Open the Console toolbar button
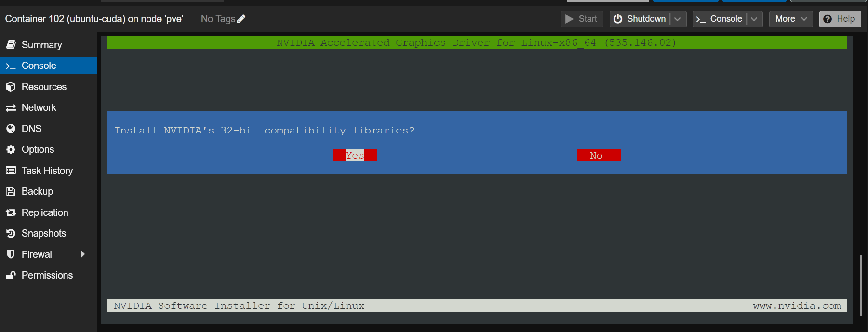 (720, 19)
